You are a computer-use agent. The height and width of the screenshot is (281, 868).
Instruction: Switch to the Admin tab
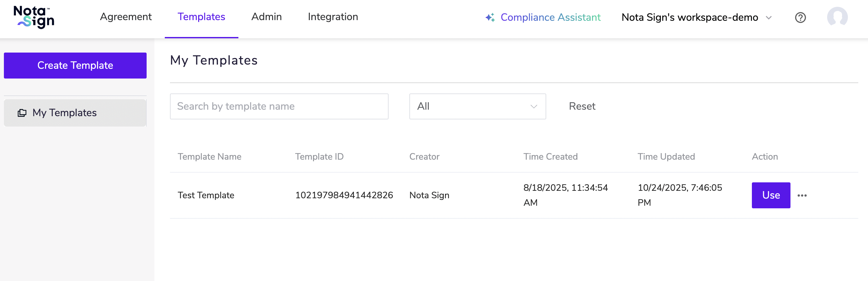tap(266, 17)
